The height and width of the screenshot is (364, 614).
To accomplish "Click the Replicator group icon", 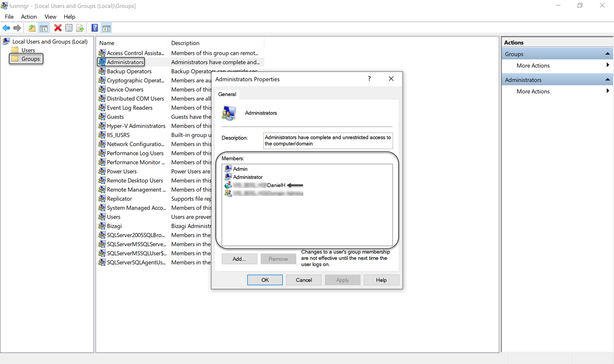I will pos(102,199).
